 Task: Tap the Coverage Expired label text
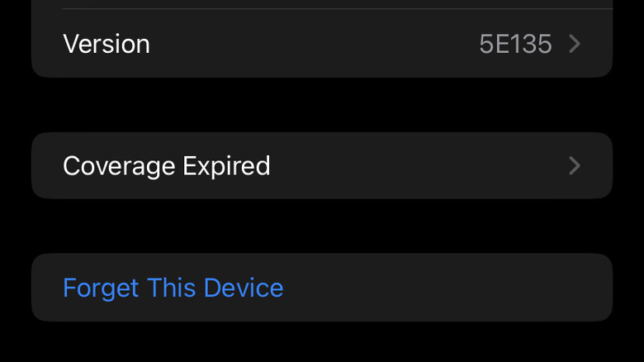(x=167, y=166)
